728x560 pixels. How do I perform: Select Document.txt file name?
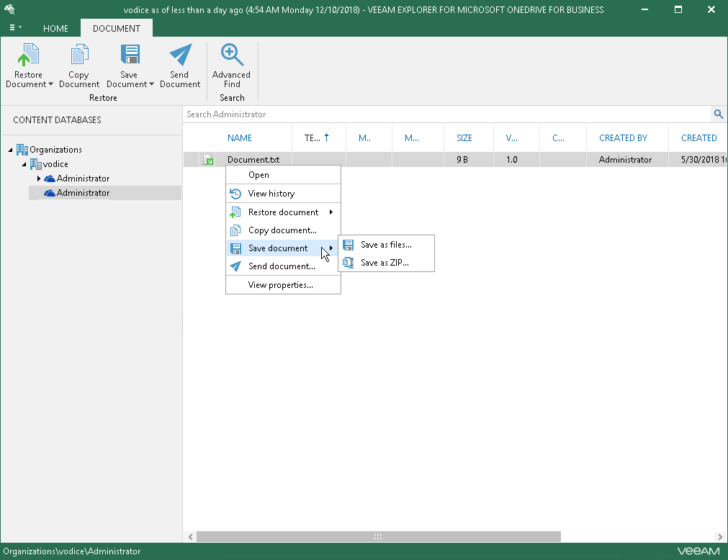tap(253, 160)
